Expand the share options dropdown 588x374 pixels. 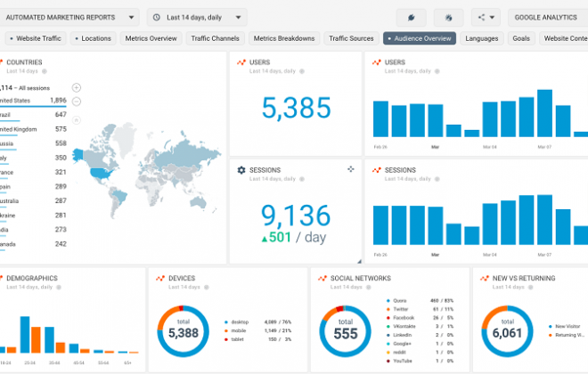(486, 17)
